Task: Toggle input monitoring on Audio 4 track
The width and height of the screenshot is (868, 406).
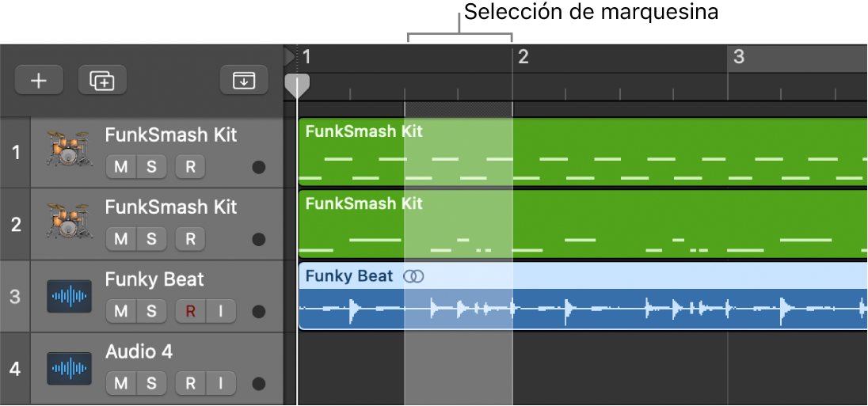Action: tap(221, 384)
